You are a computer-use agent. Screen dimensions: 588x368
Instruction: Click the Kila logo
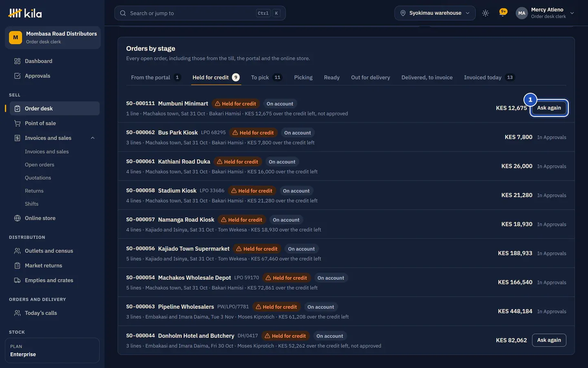[25, 13]
